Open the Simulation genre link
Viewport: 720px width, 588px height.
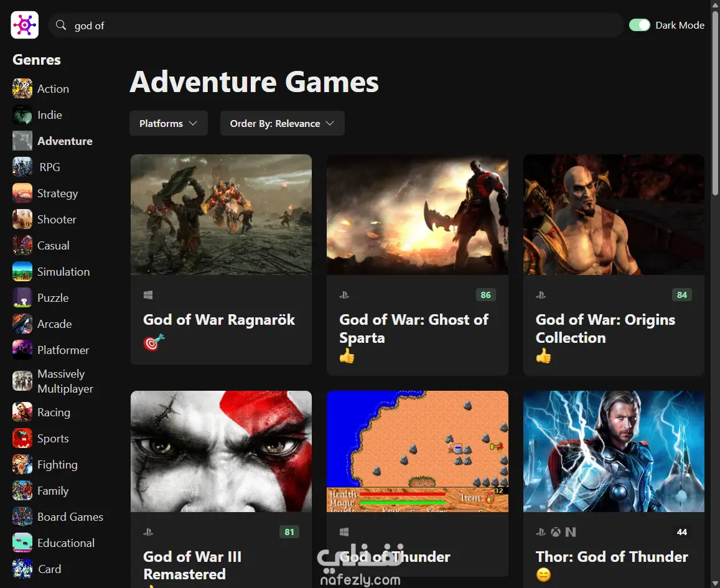click(63, 272)
